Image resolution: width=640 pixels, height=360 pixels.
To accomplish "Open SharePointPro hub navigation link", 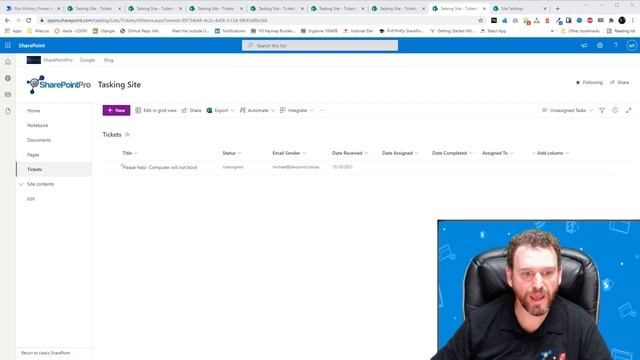I will [58, 60].
